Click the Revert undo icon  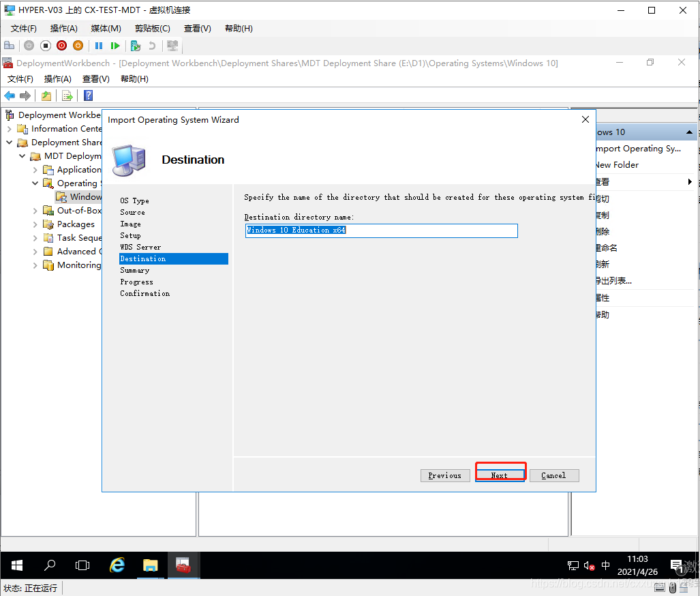(x=152, y=46)
